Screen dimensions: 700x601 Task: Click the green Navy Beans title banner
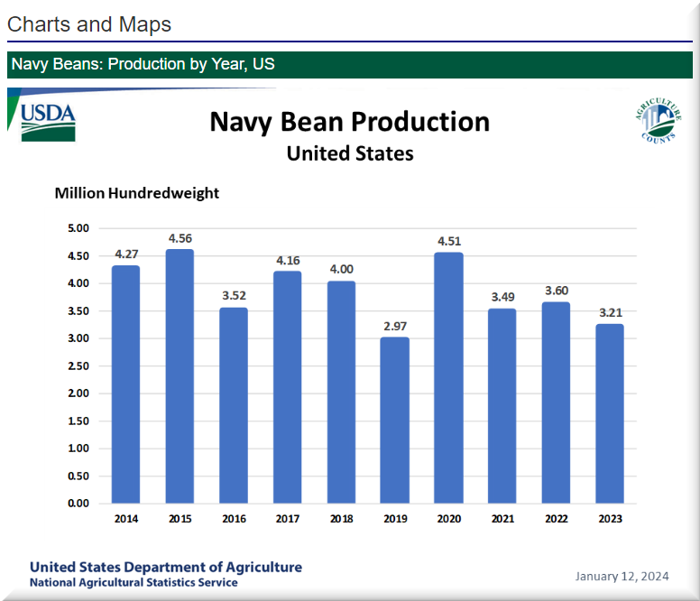(350, 65)
